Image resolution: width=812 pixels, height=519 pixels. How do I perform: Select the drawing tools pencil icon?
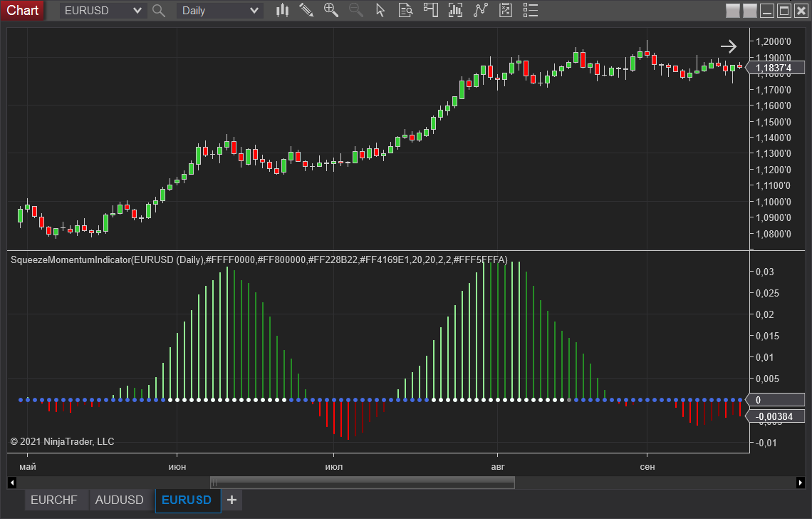(x=306, y=10)
